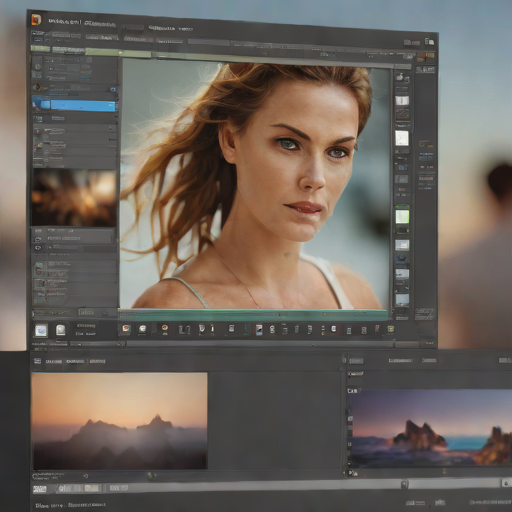Click the orange-framed first icon of the bottom toolbar
Image resolution: width=512 pixels, height=512 pixels.
(x=126, y=329)
